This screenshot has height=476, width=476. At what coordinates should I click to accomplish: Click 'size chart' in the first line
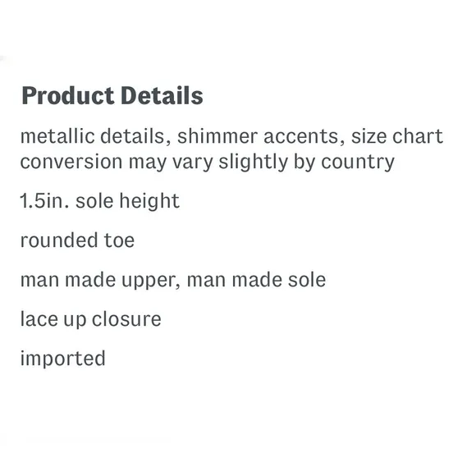click(397, 136)
